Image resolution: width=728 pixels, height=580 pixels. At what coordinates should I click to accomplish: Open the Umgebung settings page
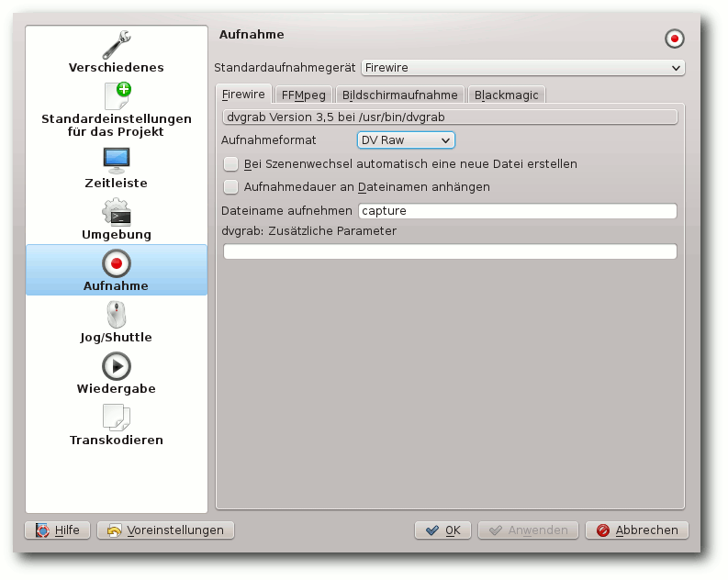[x=116, y=219]
